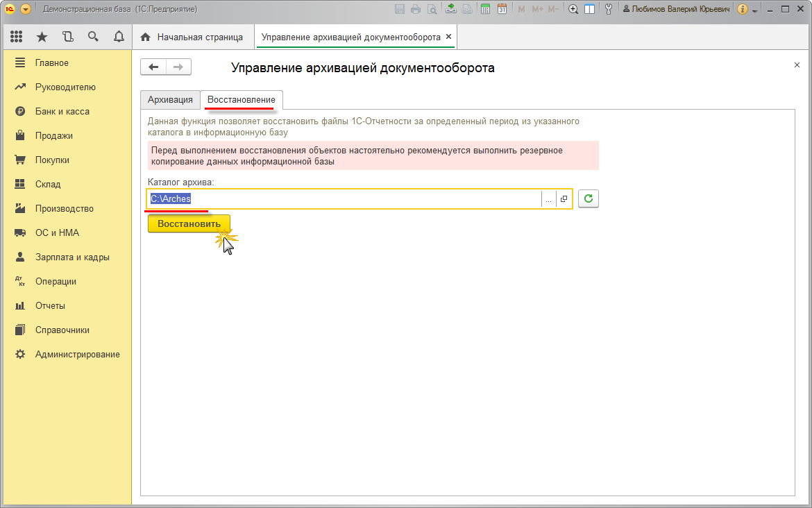The height and width of the screenshot is (508, 812).
Task: Open the main menu dropdown in title bar
Action: click(26, 9)
